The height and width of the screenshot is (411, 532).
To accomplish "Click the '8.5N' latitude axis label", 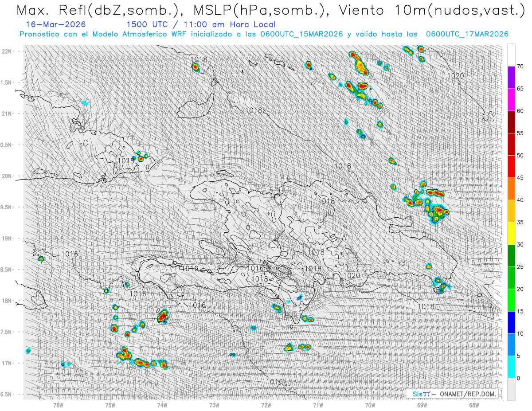I will tap(6, 270).
